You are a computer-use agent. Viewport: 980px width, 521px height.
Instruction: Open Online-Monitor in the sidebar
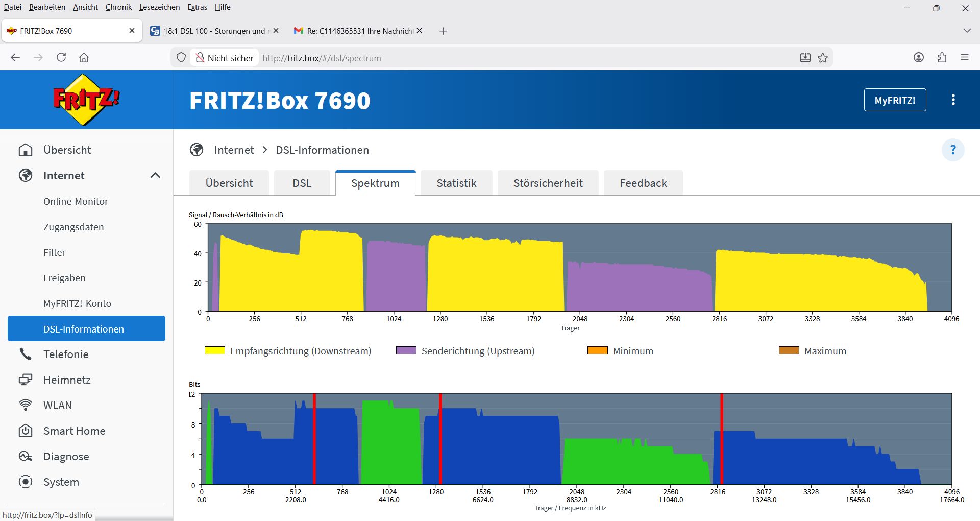[76, 202]
